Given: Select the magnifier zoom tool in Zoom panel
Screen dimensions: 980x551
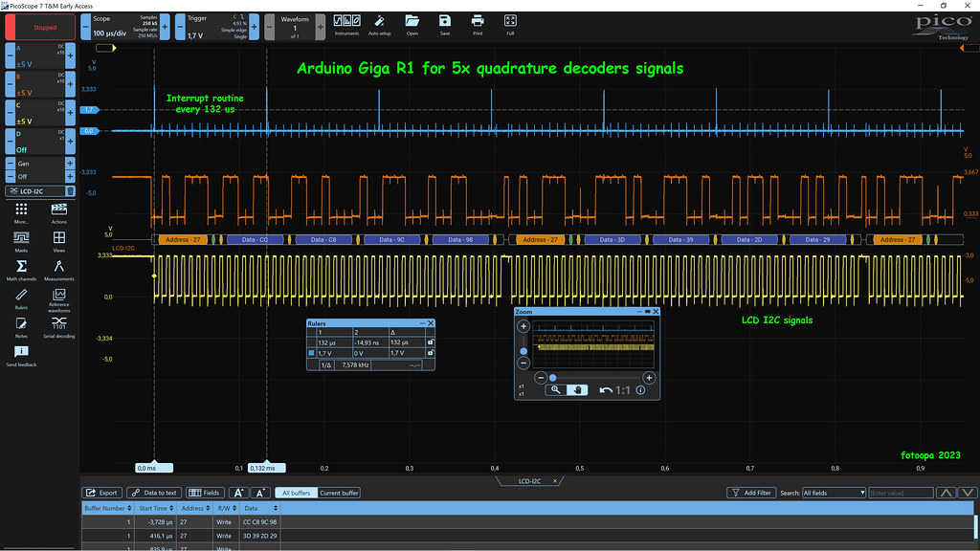Looking at the screenshot, I should (555, 390).
